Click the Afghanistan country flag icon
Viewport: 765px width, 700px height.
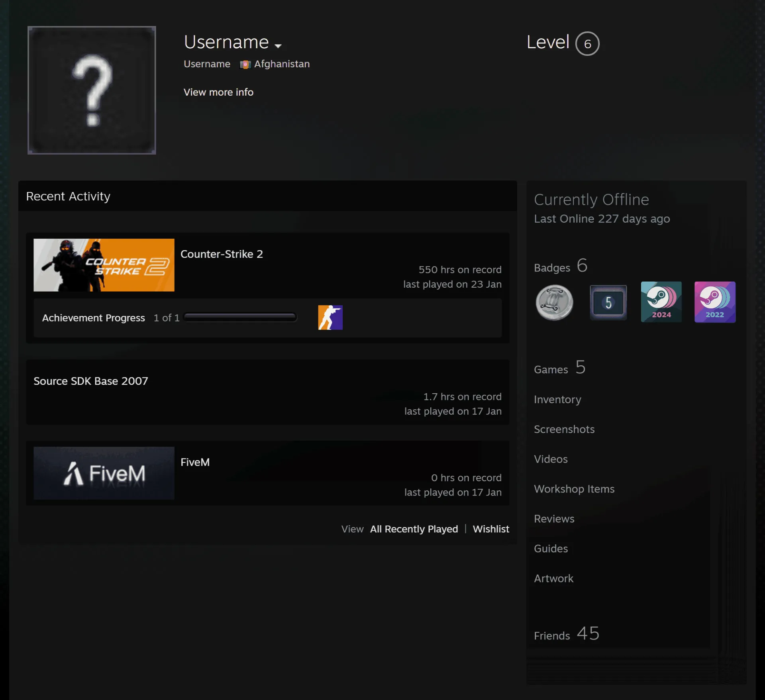pyautogui.click(x=245, y=64)
